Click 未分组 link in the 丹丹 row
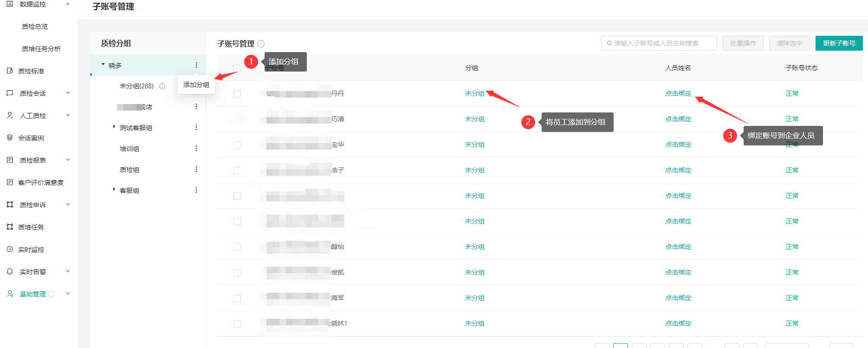 point(475,93)
